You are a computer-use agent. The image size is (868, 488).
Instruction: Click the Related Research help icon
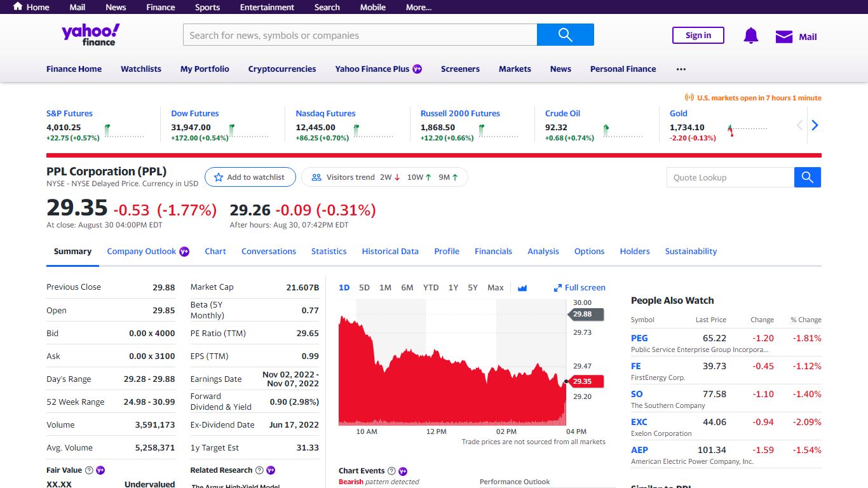coord(259,470)
